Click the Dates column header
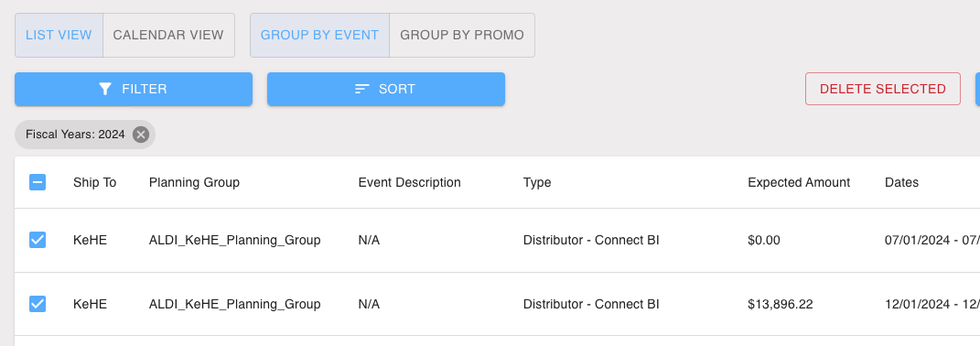The height and width of the screenshot is (346, 980). pos(902,183)
